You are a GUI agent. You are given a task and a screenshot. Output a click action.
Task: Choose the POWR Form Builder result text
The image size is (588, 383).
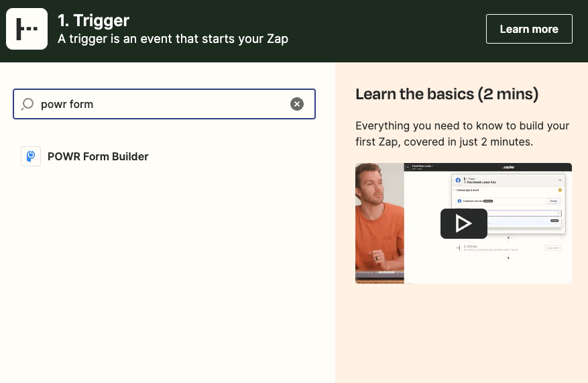coord(98,156)
